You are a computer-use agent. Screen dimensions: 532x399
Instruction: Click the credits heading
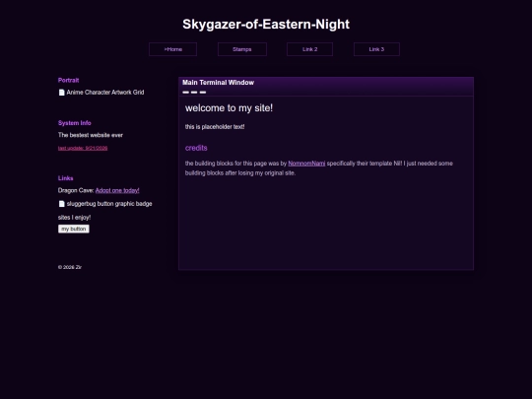tap(196, 148)
